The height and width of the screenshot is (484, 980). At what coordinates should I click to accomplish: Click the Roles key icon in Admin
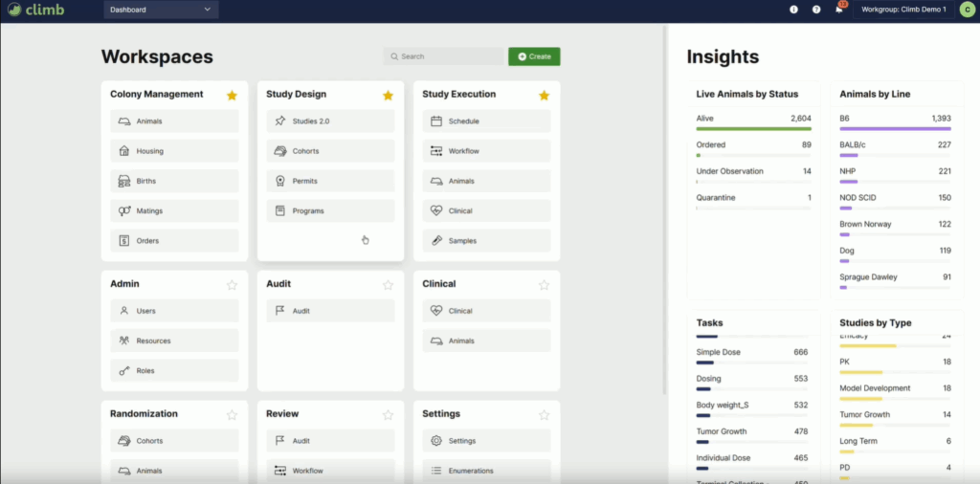click(x=123, y=371)
